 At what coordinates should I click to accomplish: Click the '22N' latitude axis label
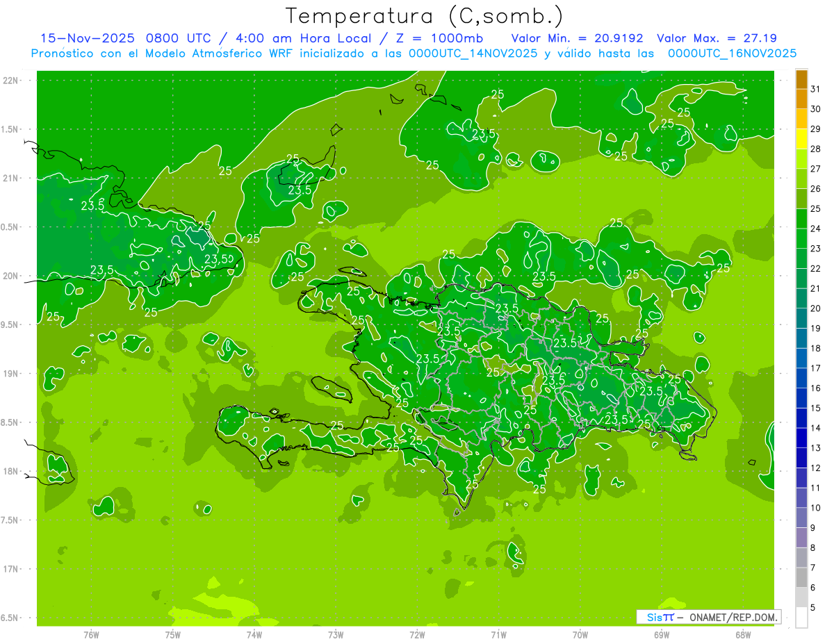pos(11,81)
